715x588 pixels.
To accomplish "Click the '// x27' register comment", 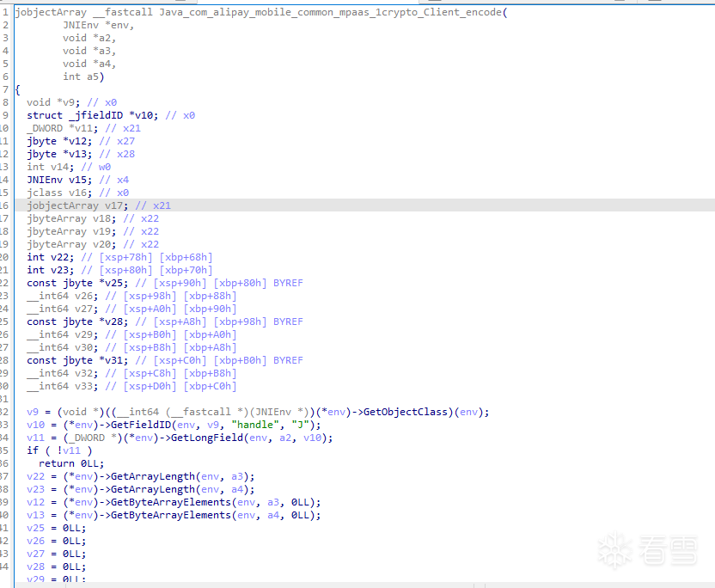I will 117,141.
